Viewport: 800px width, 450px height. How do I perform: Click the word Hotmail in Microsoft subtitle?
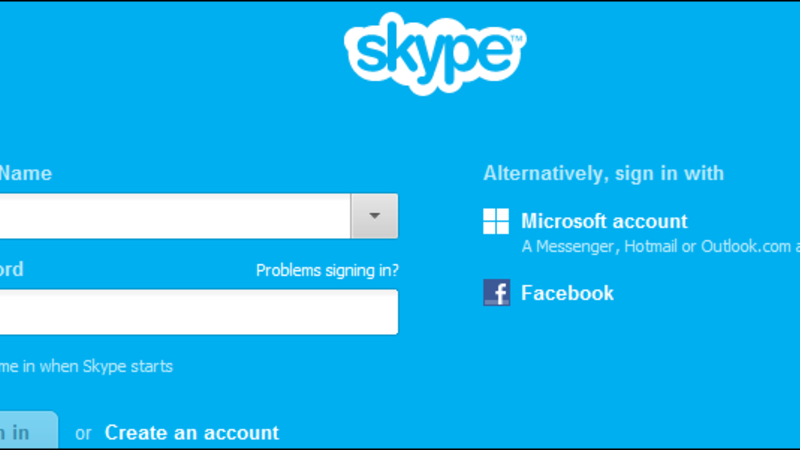click(651, 246)
